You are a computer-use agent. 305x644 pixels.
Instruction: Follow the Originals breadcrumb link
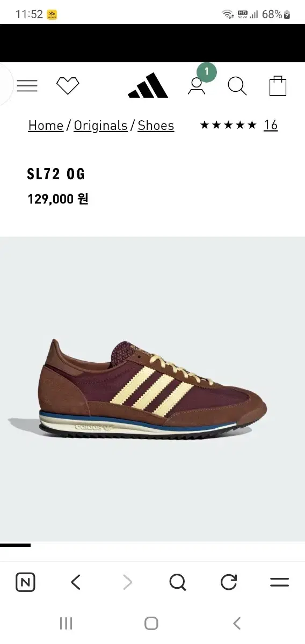pos(100,126)
